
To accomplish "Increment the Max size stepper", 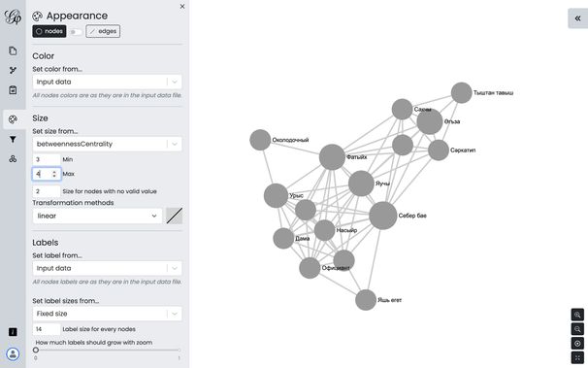I will coord(54,172).
